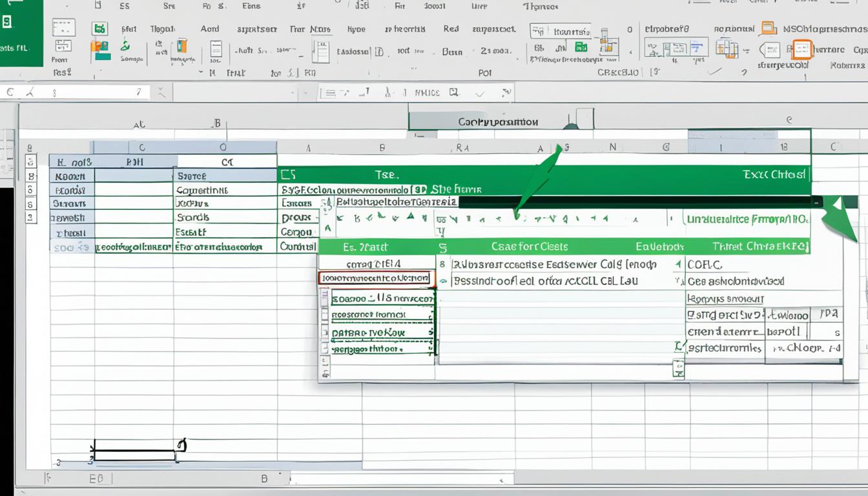Click the Prem ribbon button

[59, 59]
